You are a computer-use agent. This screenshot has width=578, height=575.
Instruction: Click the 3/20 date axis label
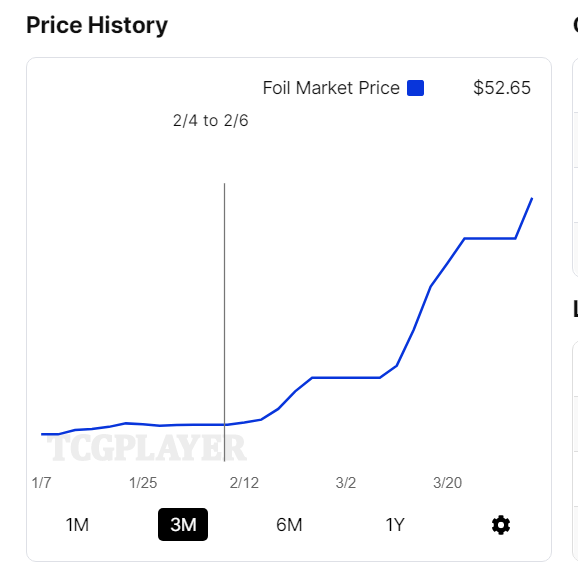click(x=448, y=483)
